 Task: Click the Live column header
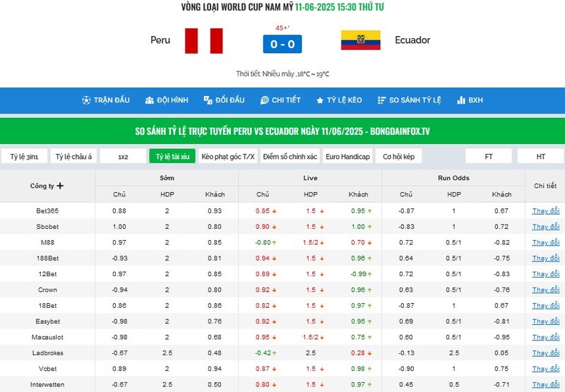coord(310,178)
